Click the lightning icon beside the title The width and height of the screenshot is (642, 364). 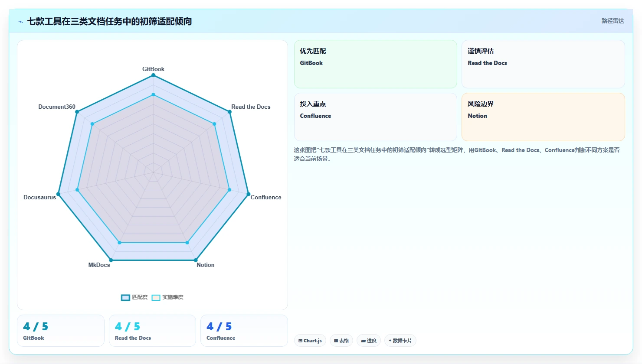(x=20, y=22)
